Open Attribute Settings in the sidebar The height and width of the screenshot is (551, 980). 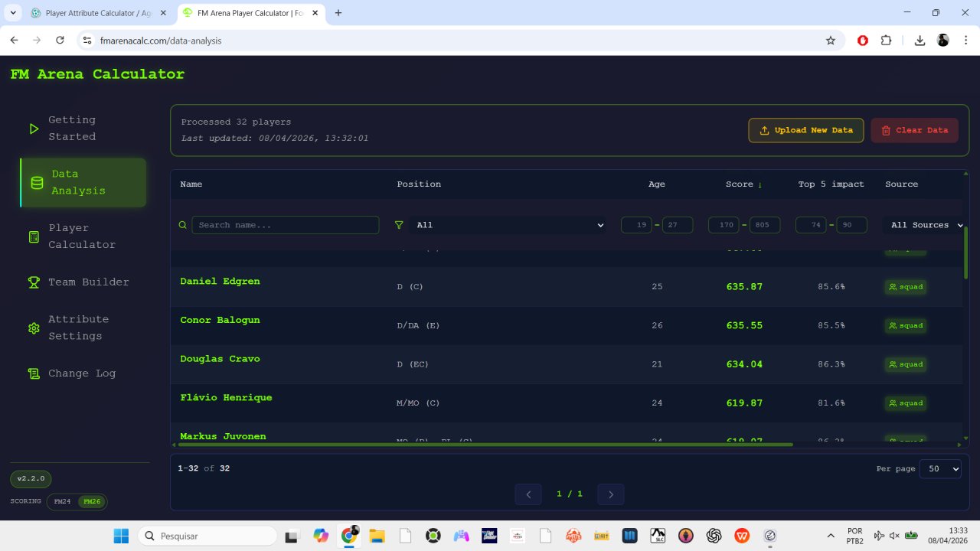click(83, 328)
